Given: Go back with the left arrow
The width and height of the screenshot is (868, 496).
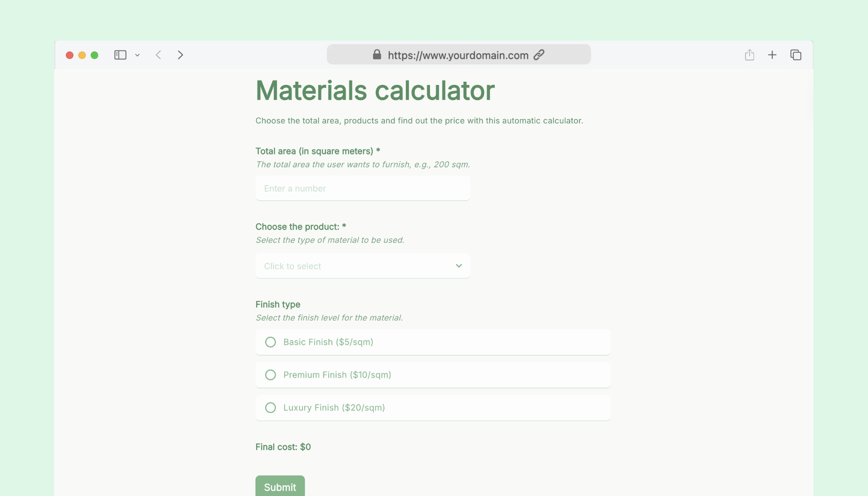Looking at the screenshot, I should click(158, 55).
